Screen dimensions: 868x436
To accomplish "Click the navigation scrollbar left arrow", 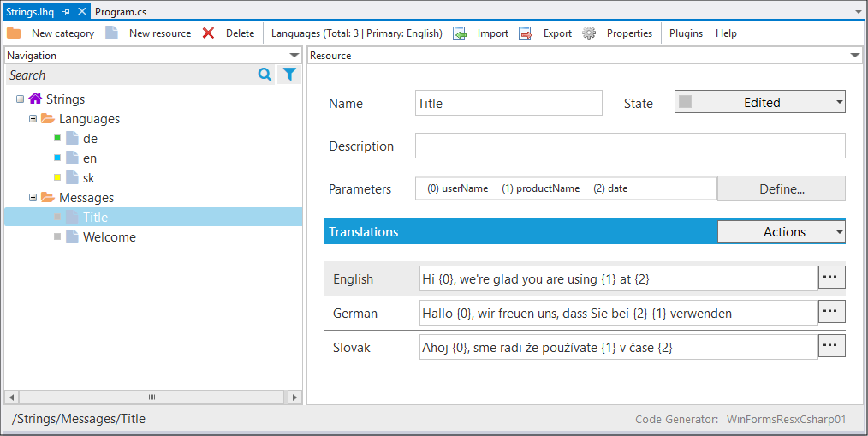I will (10, 397).
